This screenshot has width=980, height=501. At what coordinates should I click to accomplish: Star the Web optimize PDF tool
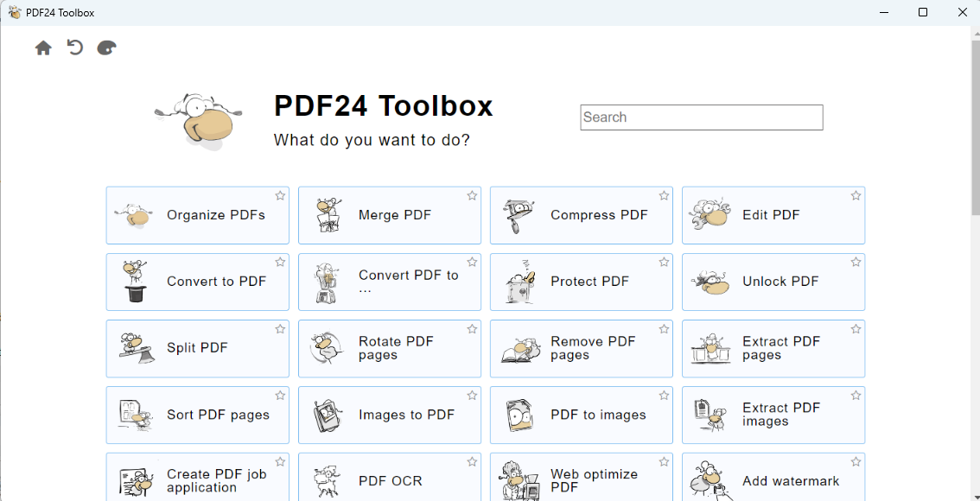click(x=665, y=461)
